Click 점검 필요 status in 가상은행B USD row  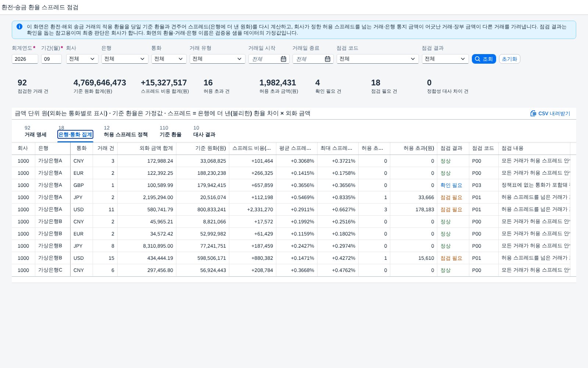[x=451, y=258]
